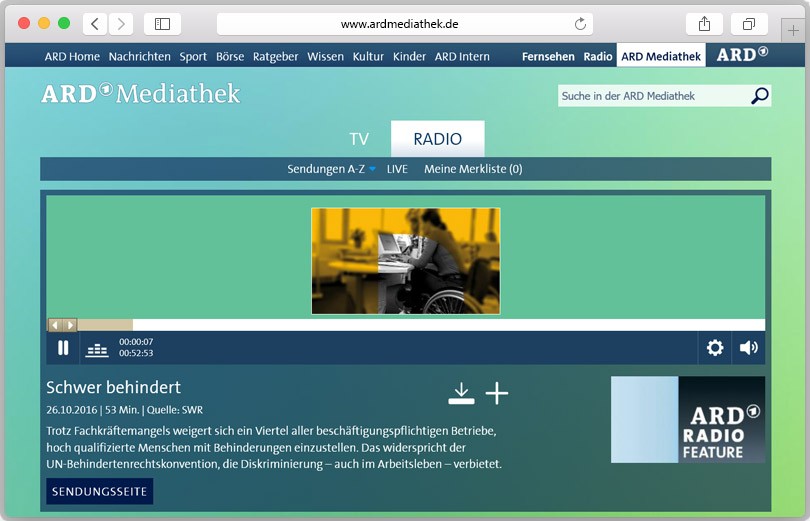The width and height of the screenshot is (810, 521).
Task: Select the RADIO tab
Action: point(438,138)
